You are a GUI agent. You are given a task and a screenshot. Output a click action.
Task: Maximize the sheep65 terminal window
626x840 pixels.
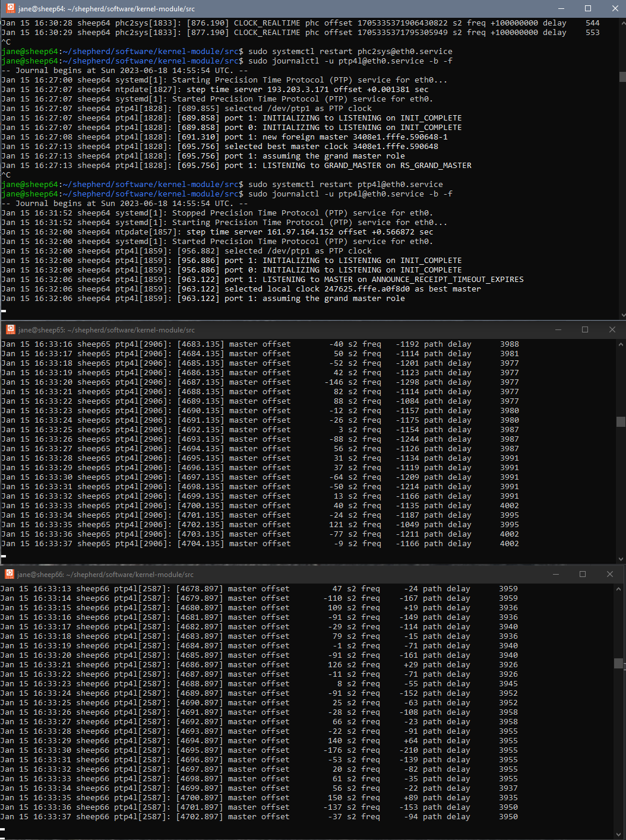coord(585,329)
